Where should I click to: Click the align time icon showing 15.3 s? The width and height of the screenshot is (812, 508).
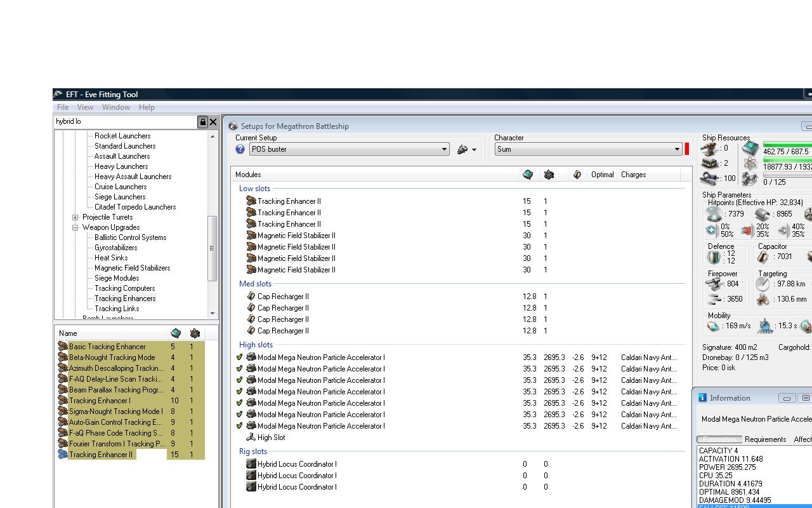pos(765,326)
